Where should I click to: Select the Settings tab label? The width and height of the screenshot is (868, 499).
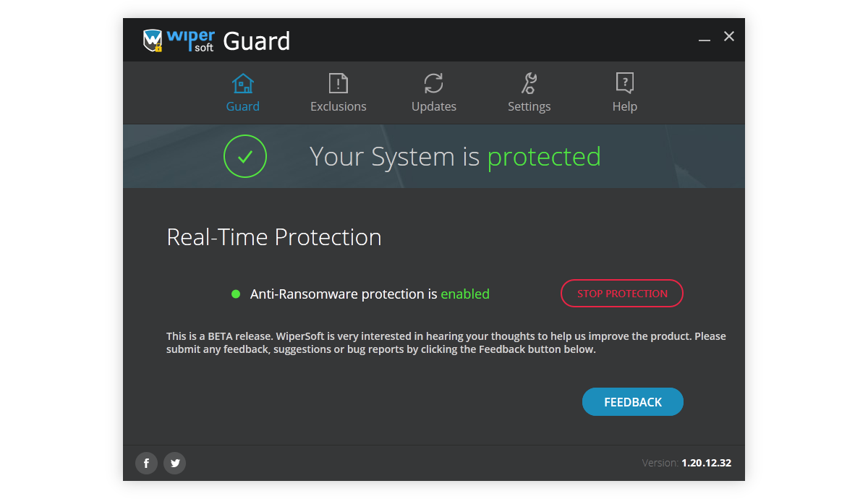pyautogui.click(x=529, y=107)
